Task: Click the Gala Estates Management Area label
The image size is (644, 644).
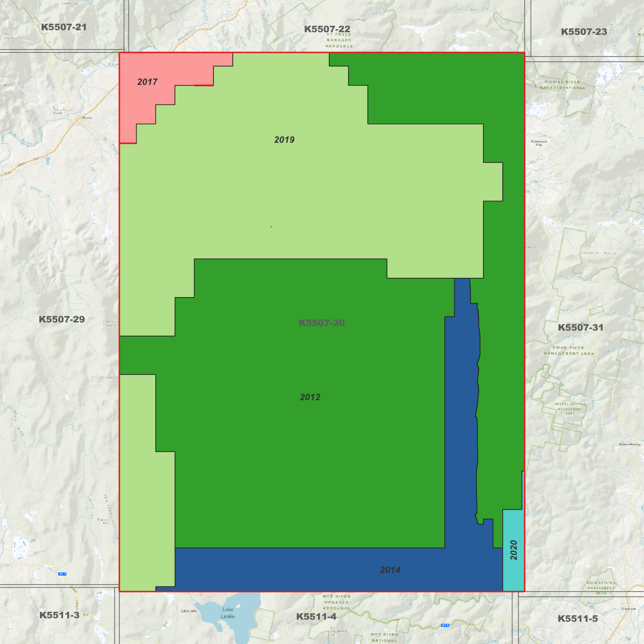Action: 601,588
